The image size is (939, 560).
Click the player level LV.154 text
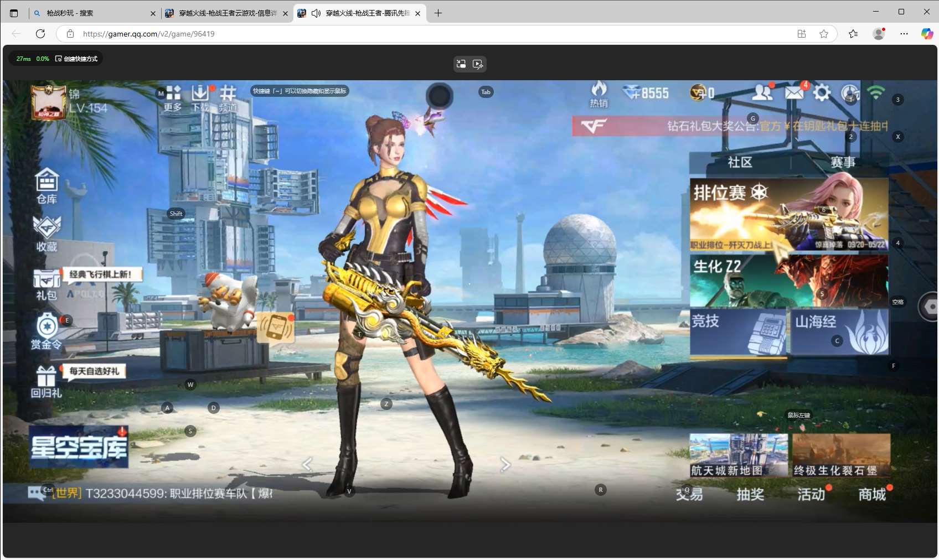pos(89,108)
